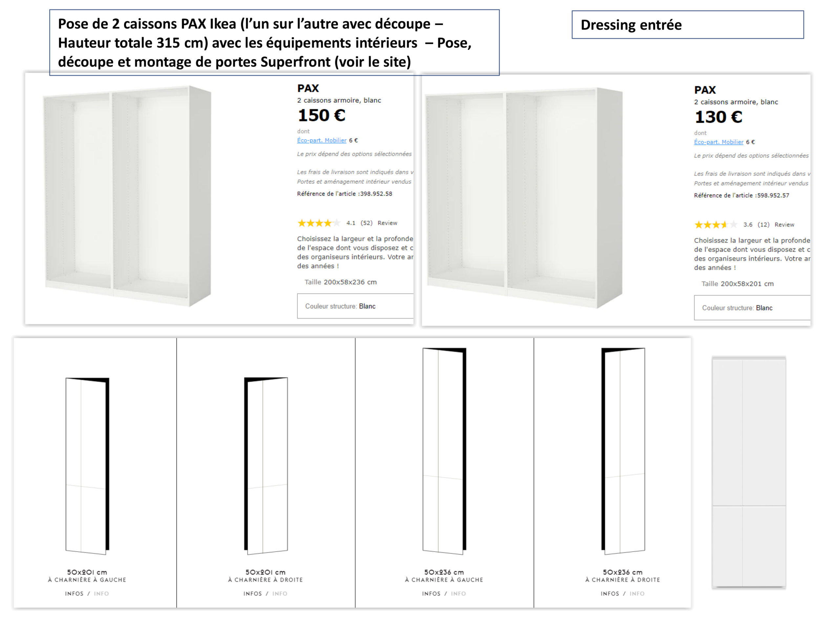The width and height of the screenshot is (840, 630).
Task: Open Couleur structure dropdown for 236 cm PAX
Action: pyautogui.click(x=355, y=306)
